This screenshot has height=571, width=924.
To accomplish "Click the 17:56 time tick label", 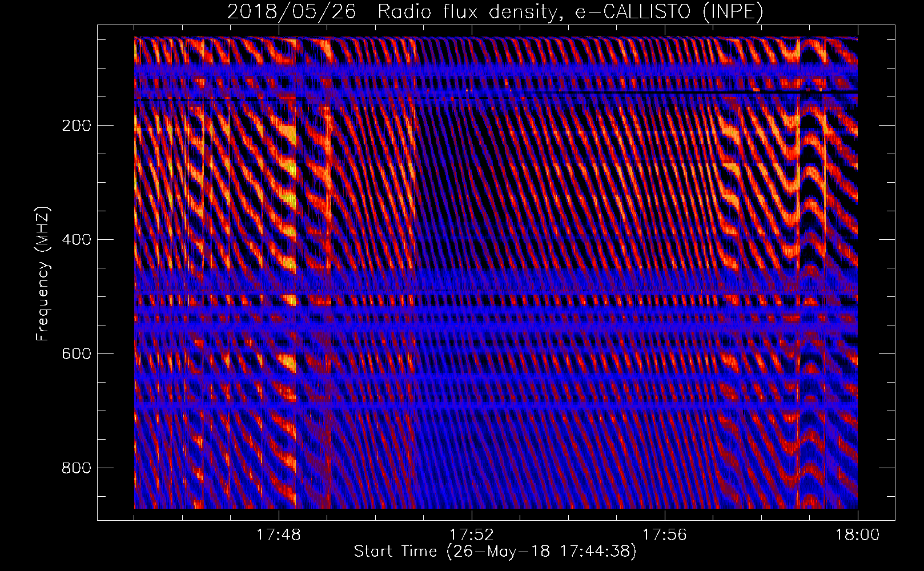I will click(x=665, y=535).
